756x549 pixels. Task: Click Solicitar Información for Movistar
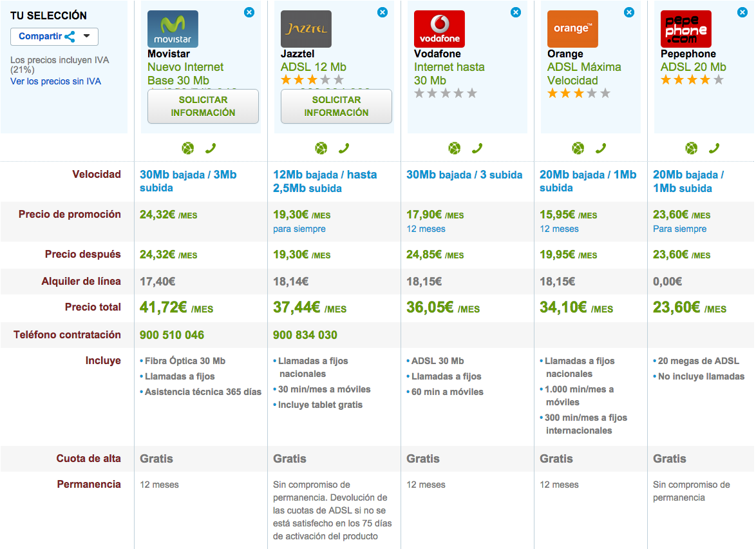tap(203, 106)
